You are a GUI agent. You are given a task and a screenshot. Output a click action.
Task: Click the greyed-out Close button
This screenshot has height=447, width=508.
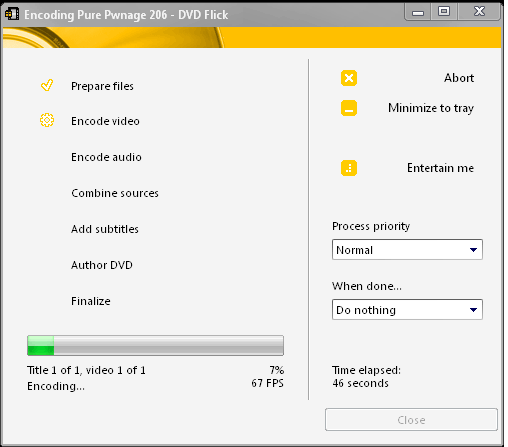click(x=411, y=420)
